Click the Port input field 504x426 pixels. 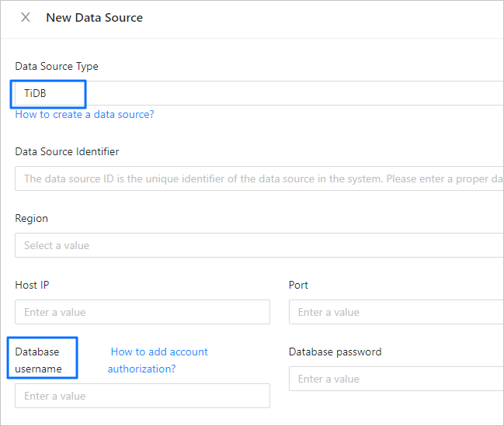point(396,312)
